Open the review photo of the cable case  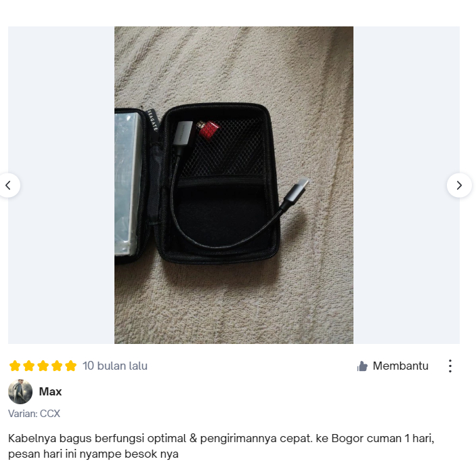pyautogui.click(x=234, y=185)
